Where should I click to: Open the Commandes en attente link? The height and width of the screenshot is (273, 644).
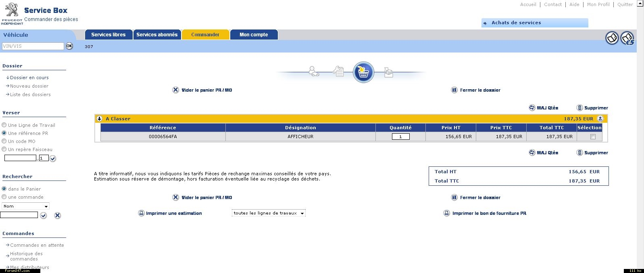click(37, 245)
